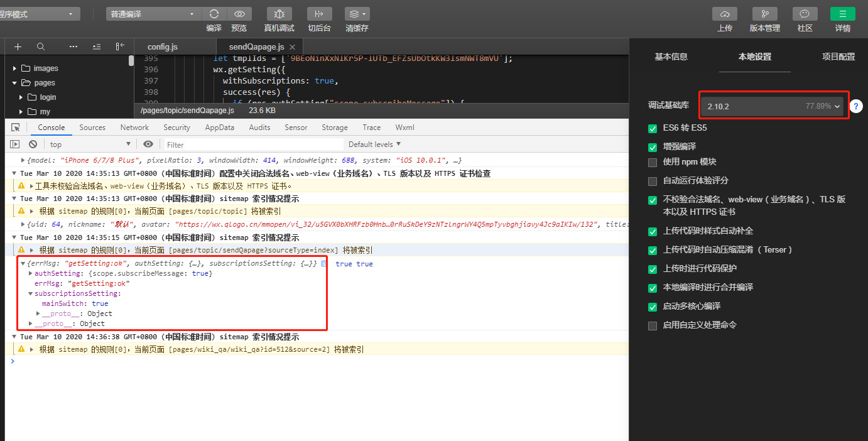Expand the clear cache dropdown arrow
The width and height of the screenshot is (868, 441).
coord(364,14)
